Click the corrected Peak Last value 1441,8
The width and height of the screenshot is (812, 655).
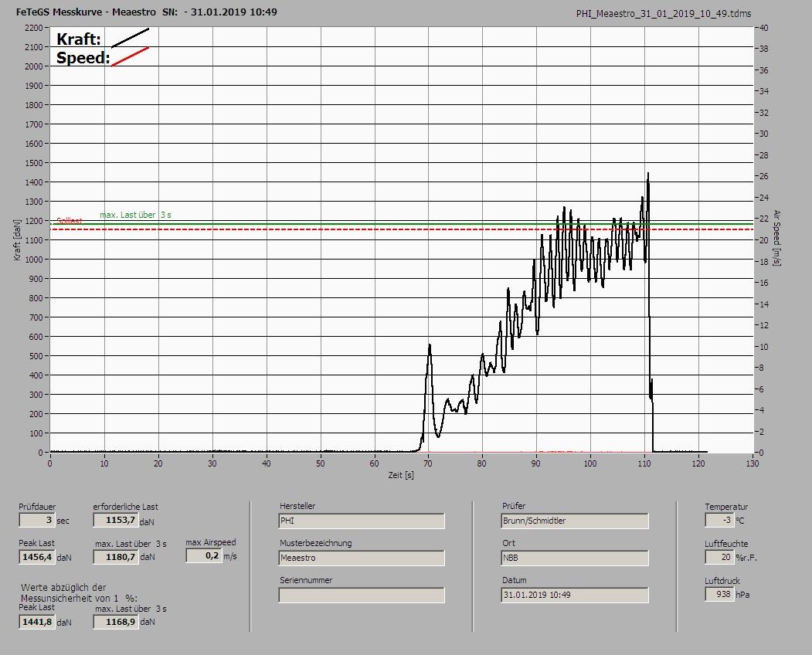pyautogui.click(x=37, y=622)
